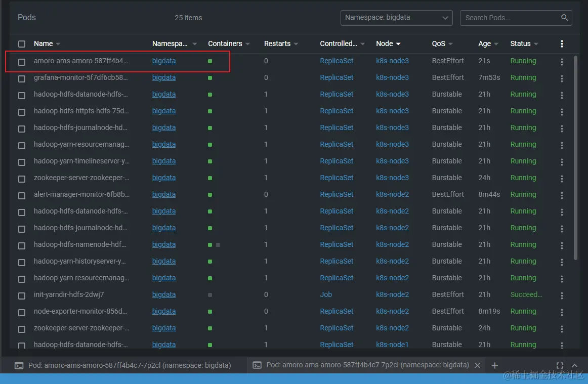Sort pods by Namespace column
This screenshot has width=588, height=384.
[175, 44]
